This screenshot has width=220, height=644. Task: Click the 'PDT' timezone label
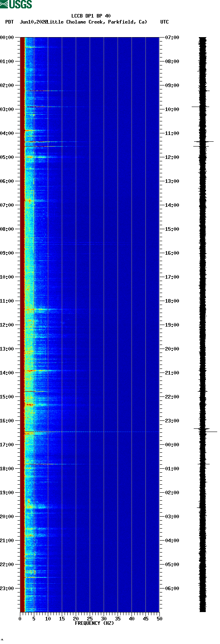click(9, 22)
